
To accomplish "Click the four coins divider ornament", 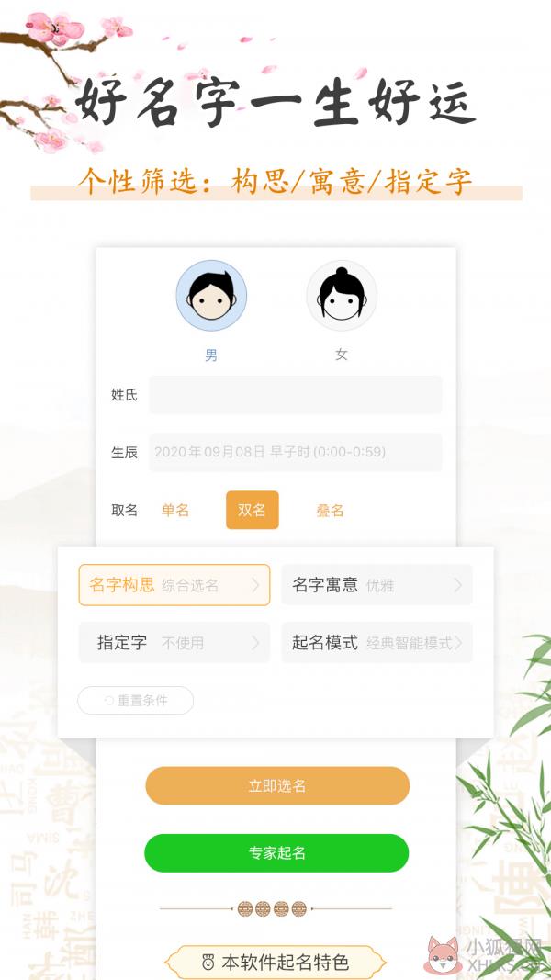I will (272, 908).
